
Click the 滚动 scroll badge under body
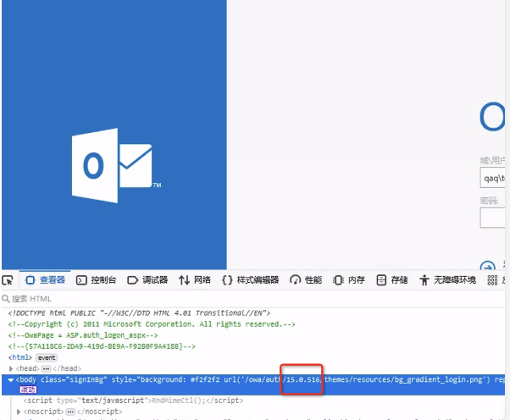click(x=28, y=390)
